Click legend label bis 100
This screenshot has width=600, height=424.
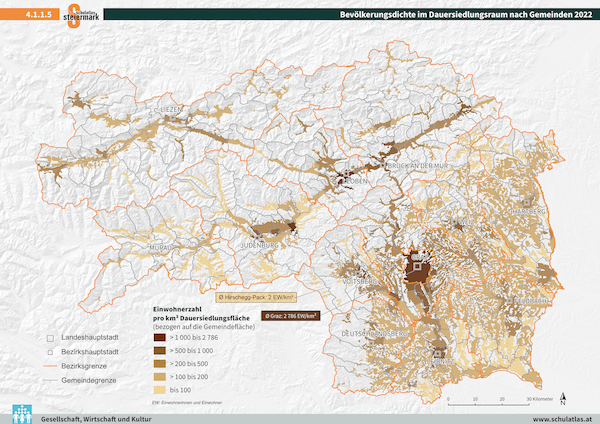tap(180, 390)
